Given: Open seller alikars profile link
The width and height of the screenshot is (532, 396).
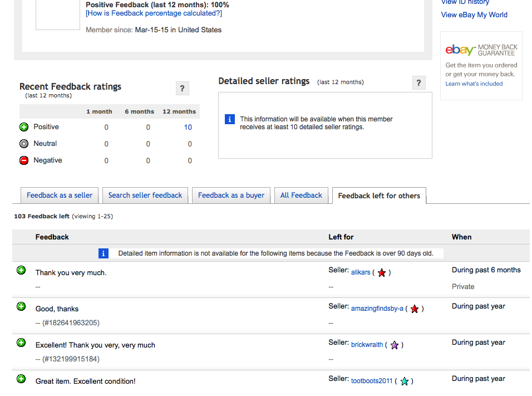Looking at the screenshot, I should click(x=361, y=272).
